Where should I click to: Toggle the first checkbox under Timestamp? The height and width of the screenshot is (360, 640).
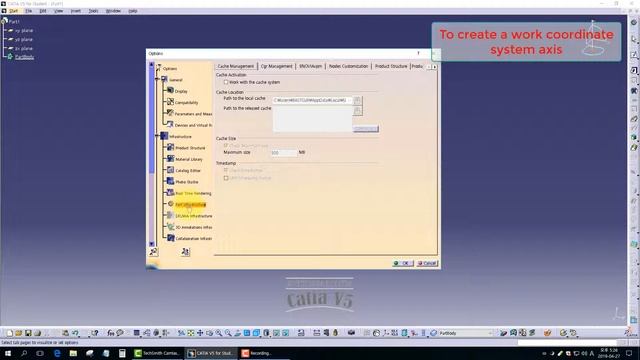[x=226, y=170]
